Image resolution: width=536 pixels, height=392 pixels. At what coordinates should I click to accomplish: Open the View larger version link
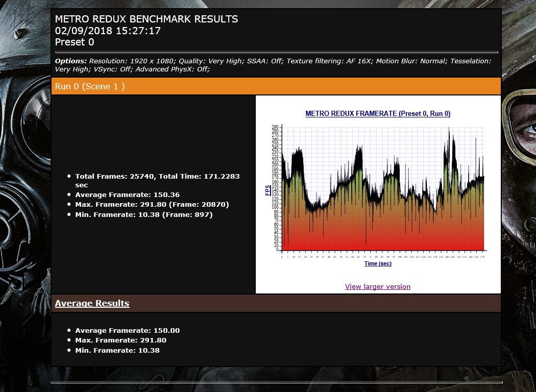(x=378, y=287)
